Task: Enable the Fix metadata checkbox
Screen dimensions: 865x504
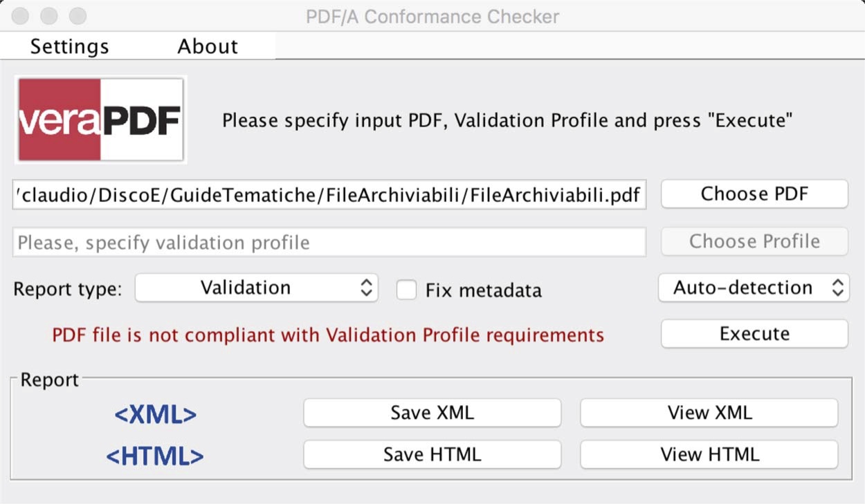Action: pyautogui.click(x=406, y=290)
